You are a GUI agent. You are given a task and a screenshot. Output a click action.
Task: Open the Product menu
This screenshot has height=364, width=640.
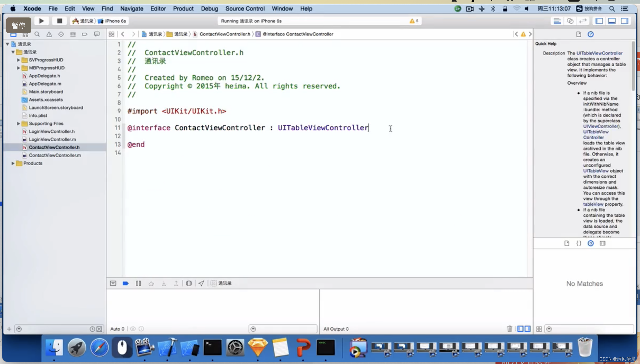pos(183,8)
